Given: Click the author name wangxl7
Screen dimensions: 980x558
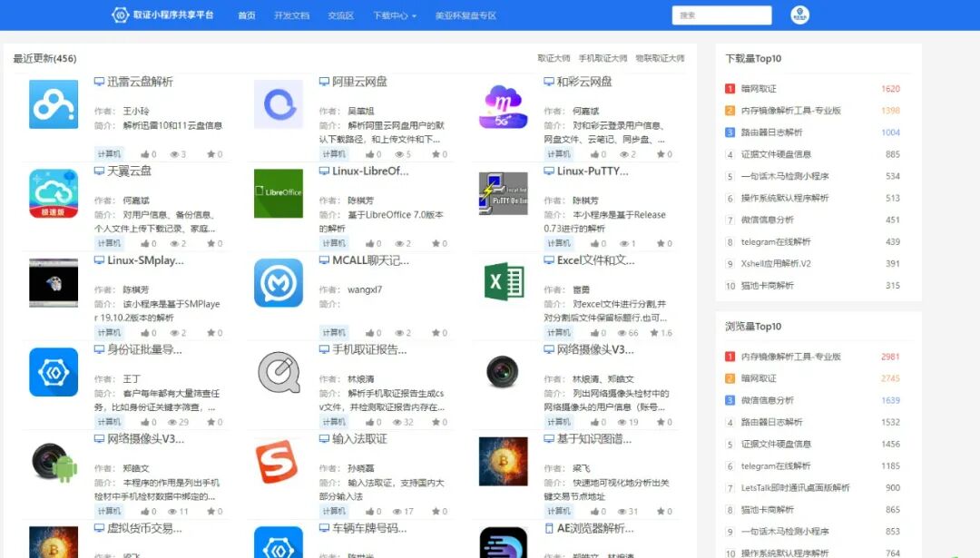Looking at the screenshot, I should [x=365, y=290].
